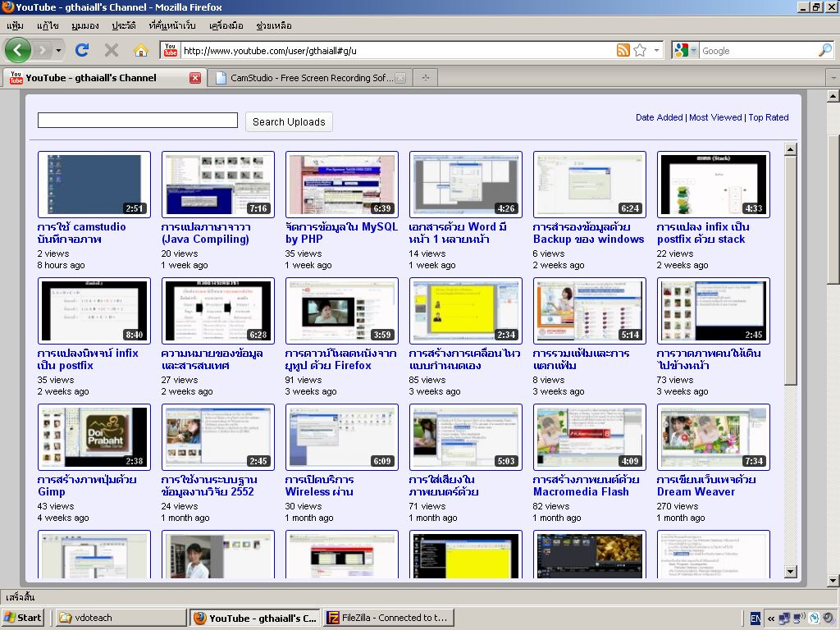Open the list all tabs dropdown
This screenshot has height=630, width=840.
(833, 78)
